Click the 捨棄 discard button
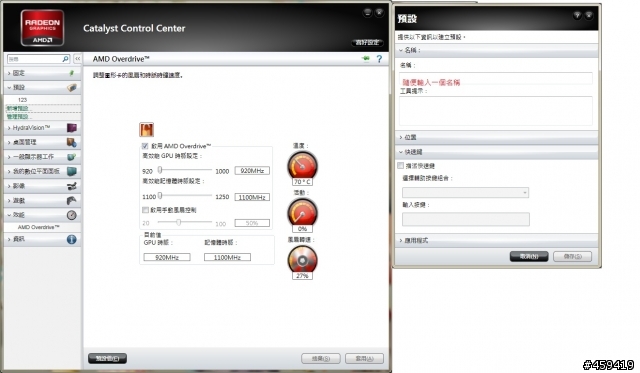Screen dimensions: 640x373 click(321, 358)
